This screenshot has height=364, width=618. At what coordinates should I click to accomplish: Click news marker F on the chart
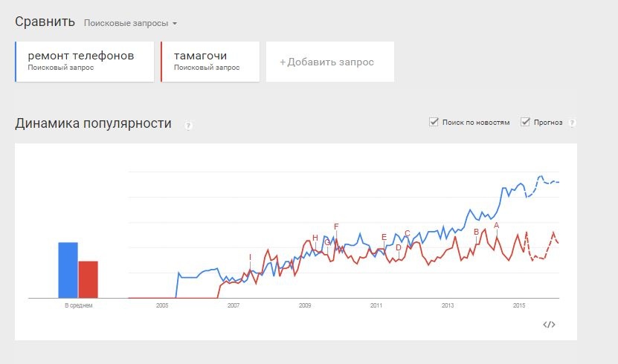336,227
